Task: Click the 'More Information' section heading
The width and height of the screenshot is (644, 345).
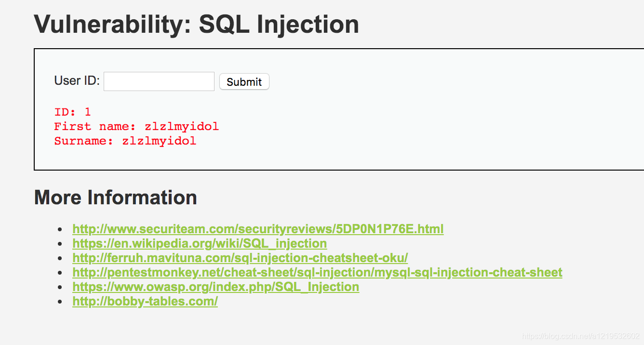Action: [x=115, y=198]
